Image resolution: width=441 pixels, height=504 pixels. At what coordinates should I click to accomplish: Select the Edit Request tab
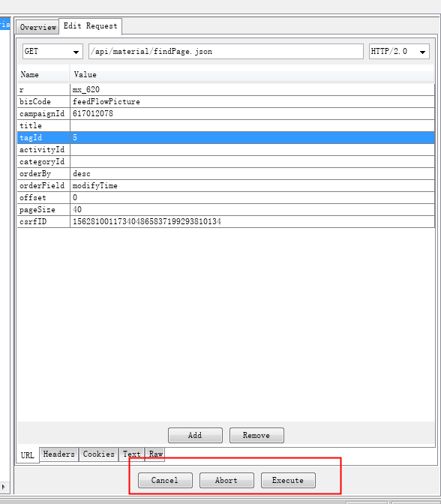90,26
